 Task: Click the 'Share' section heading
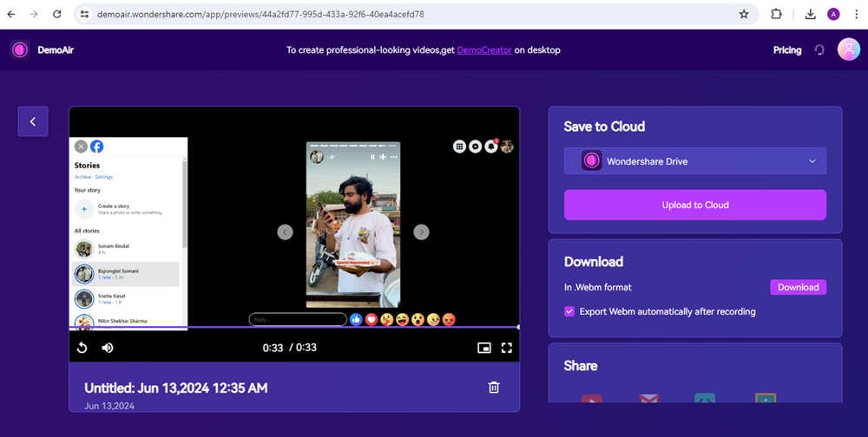(x=580, y=366)
